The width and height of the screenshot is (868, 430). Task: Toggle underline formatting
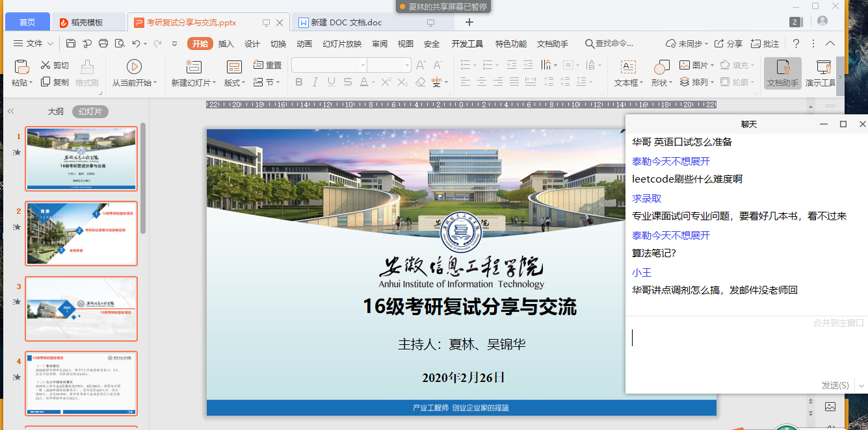331,81
